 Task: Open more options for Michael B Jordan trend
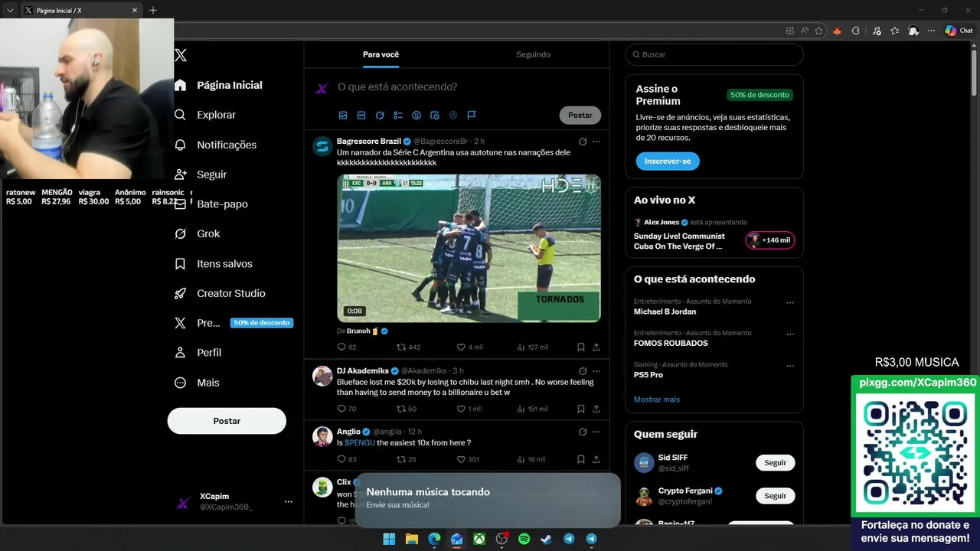click(790, 302)
